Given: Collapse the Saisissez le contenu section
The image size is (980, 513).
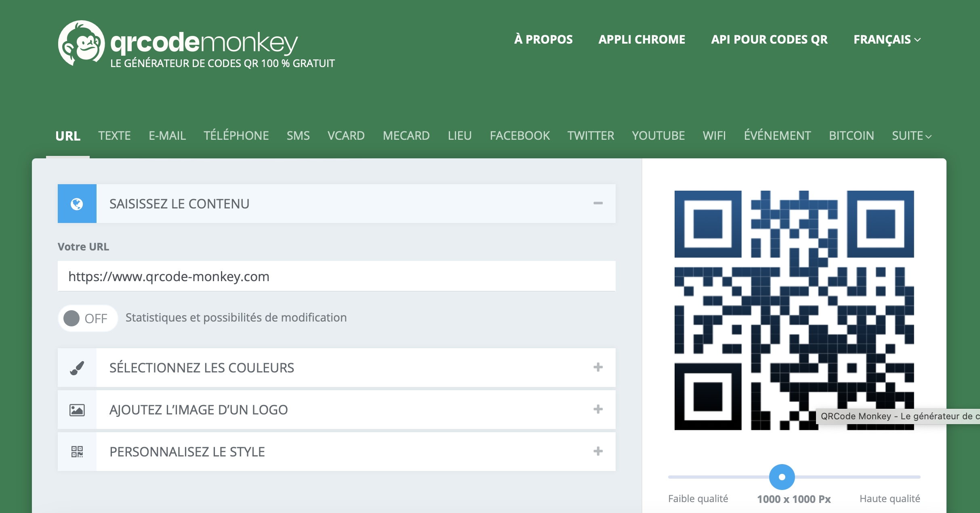Looking at the screenshot, I should click(x=598, y=203).
